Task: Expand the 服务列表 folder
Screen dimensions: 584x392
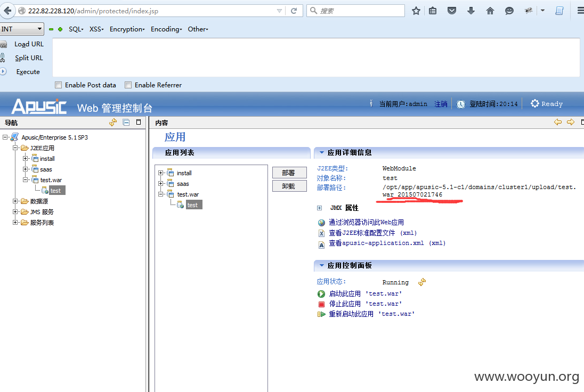Action: click(15, 222)
